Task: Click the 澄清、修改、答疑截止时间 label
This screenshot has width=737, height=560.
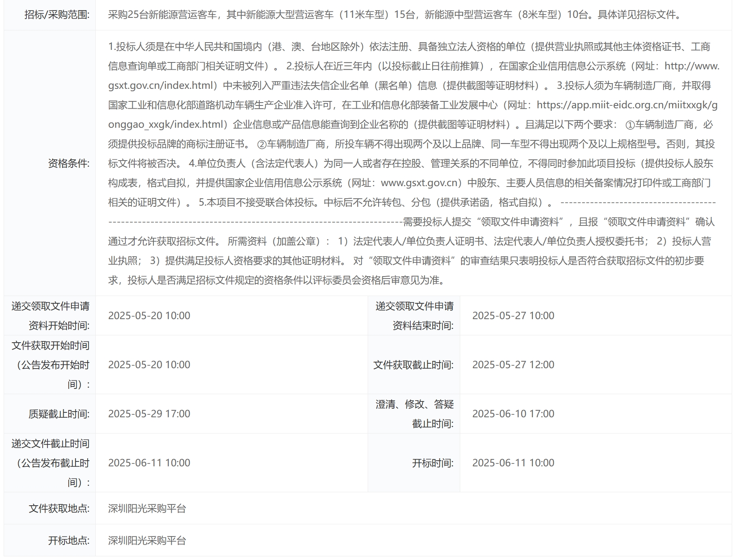Action: point(414,414)
